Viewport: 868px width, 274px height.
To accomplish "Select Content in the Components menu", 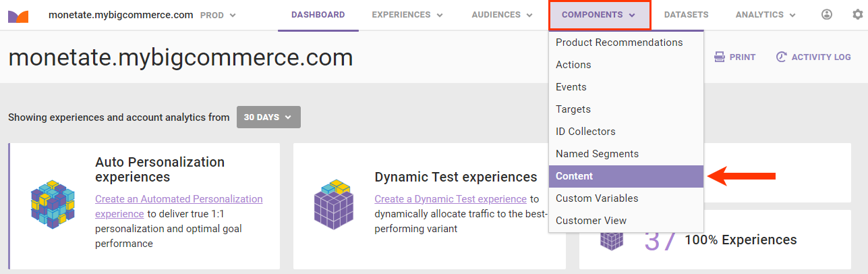I will pyautogui.click(x=627, y=176).
